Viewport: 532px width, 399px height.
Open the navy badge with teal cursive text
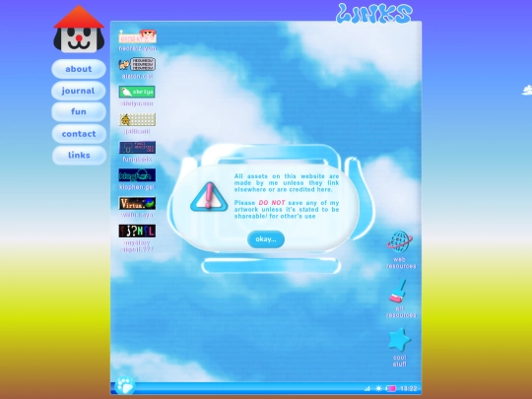pyautogui.click(x=137, y=175)
